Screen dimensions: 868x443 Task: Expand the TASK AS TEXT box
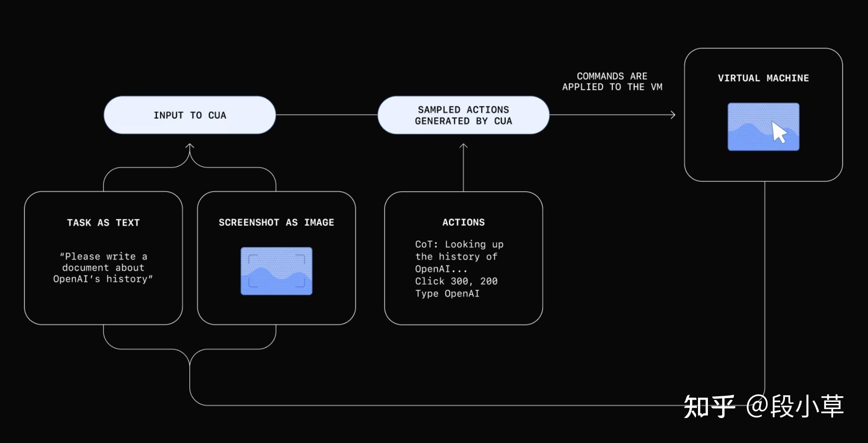pos(103,257)
